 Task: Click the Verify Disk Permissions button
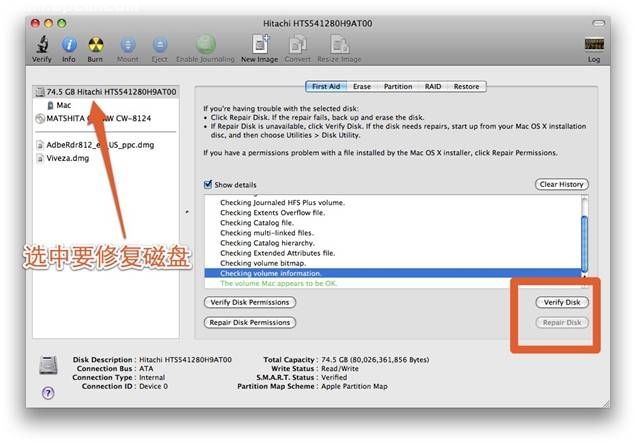[249, 302]
